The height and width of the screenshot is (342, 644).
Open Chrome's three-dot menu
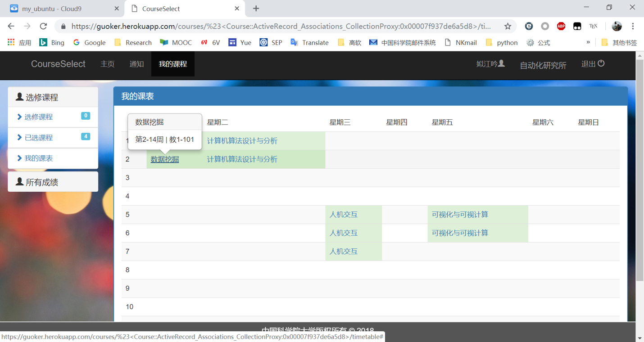click(633, 26)
